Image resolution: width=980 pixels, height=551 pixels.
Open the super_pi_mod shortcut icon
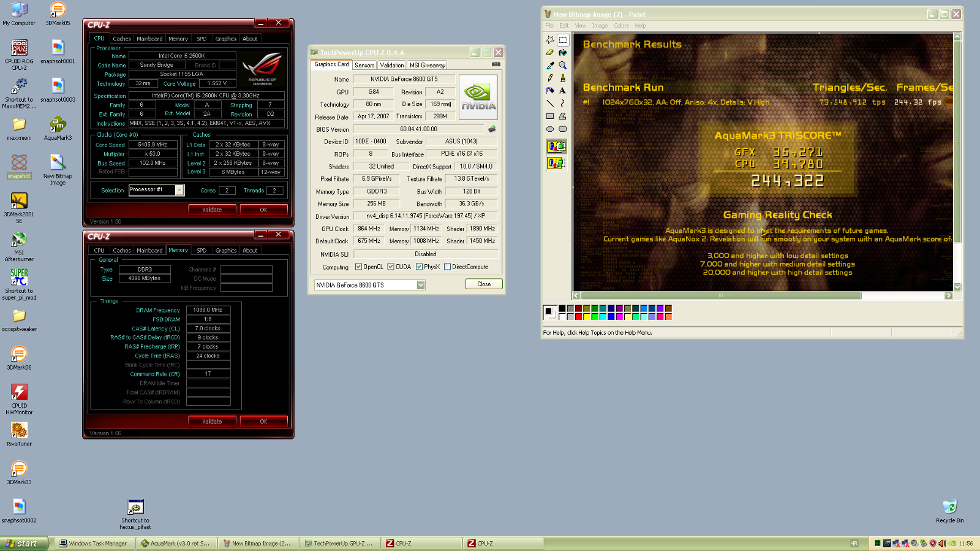(19, 285)
